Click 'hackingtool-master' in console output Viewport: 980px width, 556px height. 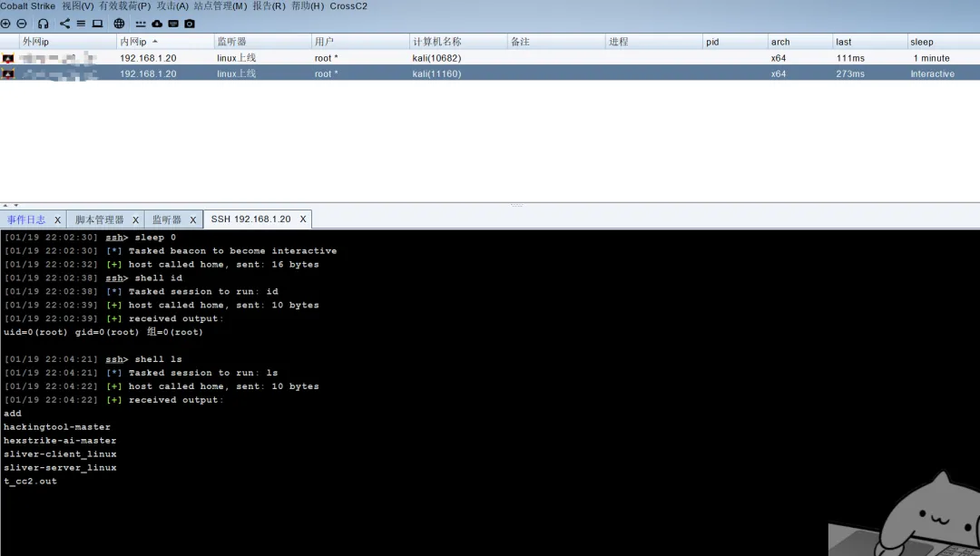tap(57, 427)
